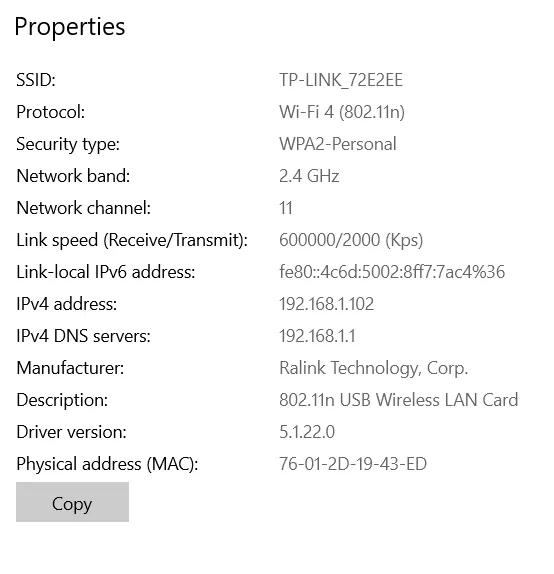Click the Driver version label

tap(71, 432)
